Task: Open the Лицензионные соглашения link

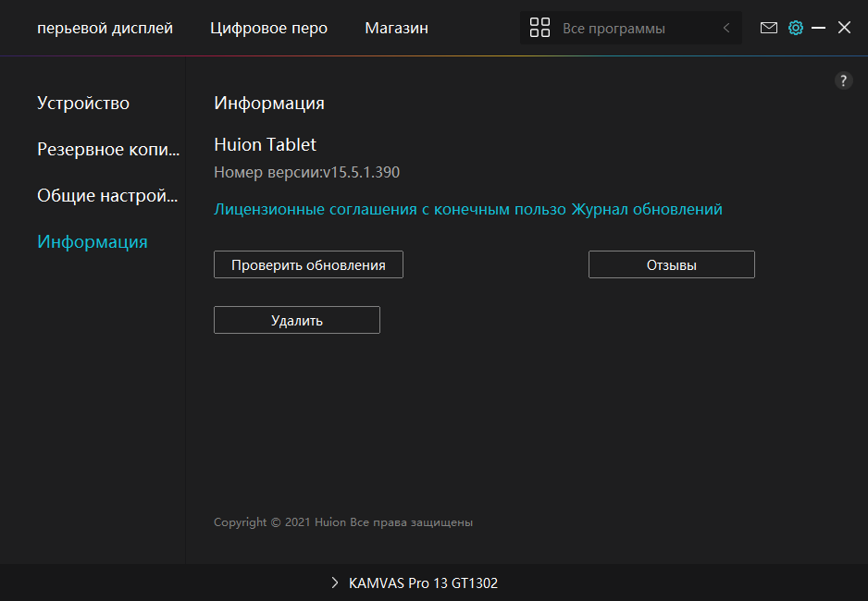Action: click(x=389, y=210)
